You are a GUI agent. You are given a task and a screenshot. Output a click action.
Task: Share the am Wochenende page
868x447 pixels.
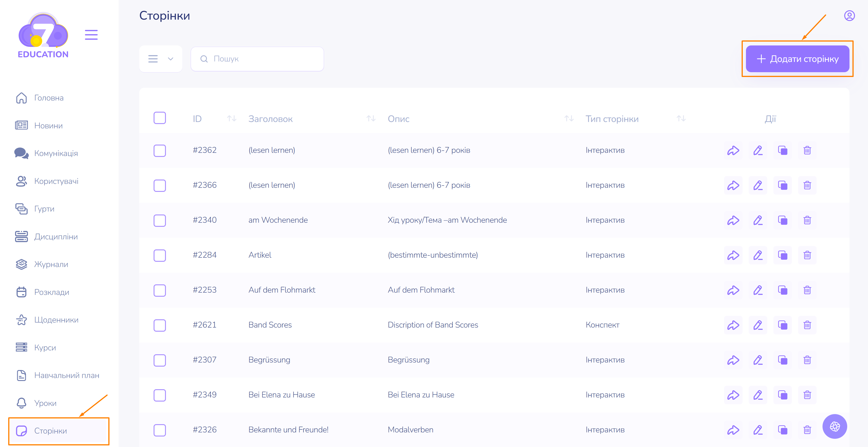(733, 220)
